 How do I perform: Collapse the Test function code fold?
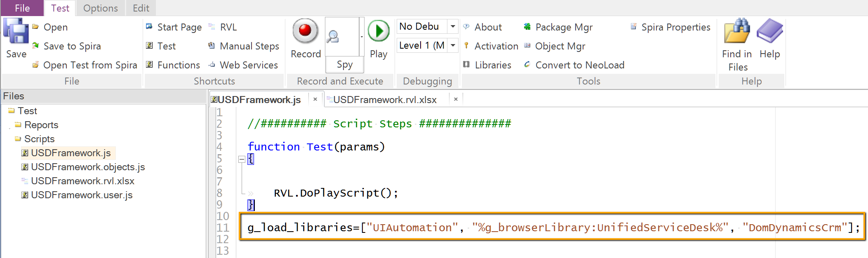coord(242,159)
